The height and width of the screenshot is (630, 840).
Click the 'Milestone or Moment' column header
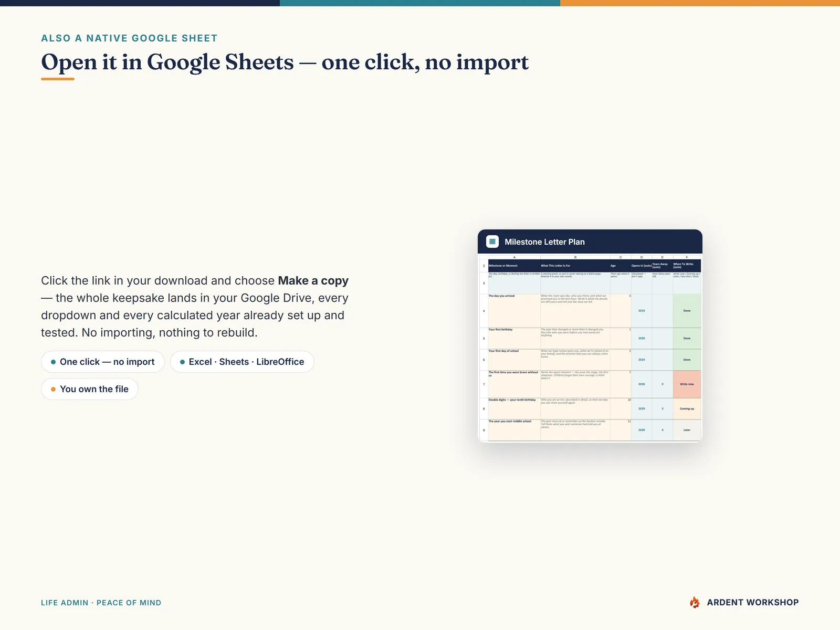coord(514,266)
